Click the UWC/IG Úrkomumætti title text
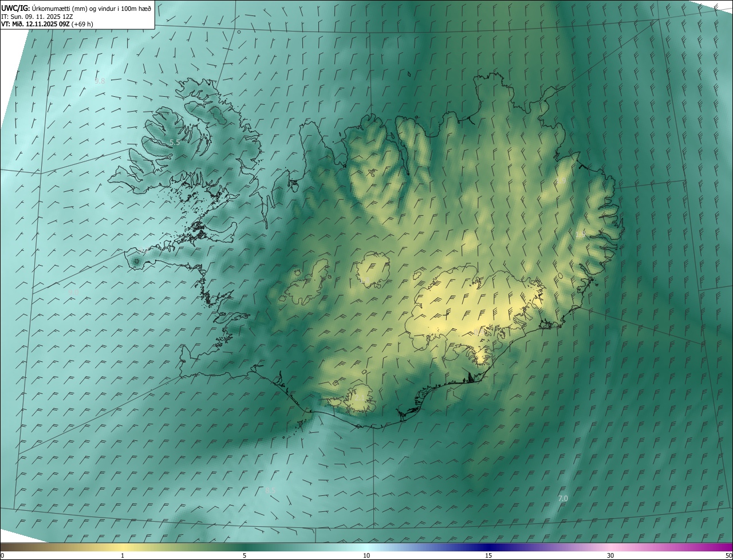This screenshot has height=560, width=733. (76, 8)
